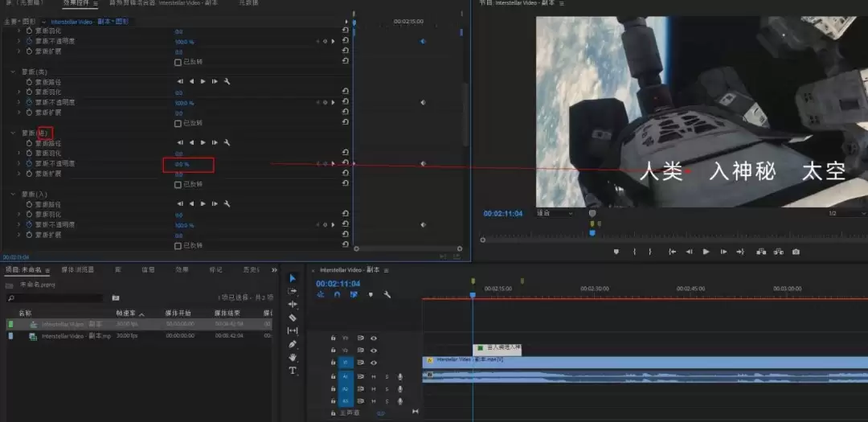868x422 pixels.
Task: Switch to 媒体浏览器 tab
Action: point(77,270)
